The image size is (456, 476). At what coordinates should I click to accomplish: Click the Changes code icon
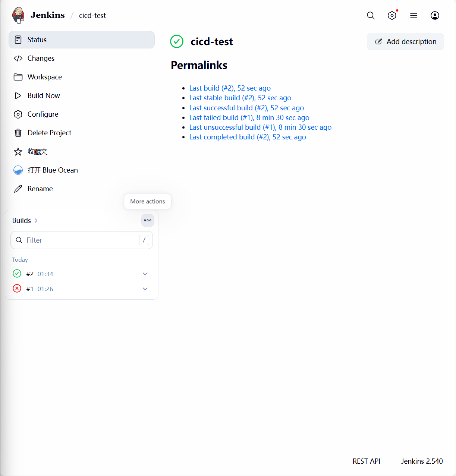click(x=18, y=58)
